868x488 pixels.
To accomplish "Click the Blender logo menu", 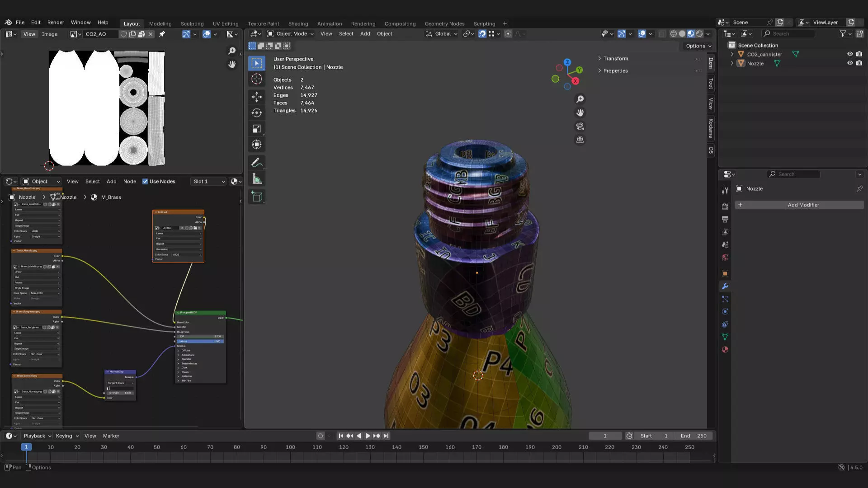I will [8, 22].
